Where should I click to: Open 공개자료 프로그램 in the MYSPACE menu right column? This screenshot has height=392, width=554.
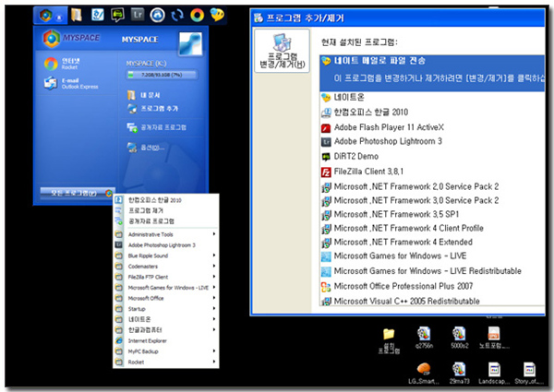coord(157,127)
